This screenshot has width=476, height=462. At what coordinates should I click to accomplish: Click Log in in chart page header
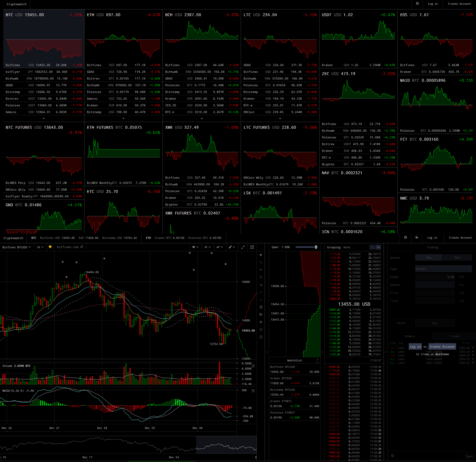(x=432, y=238)
